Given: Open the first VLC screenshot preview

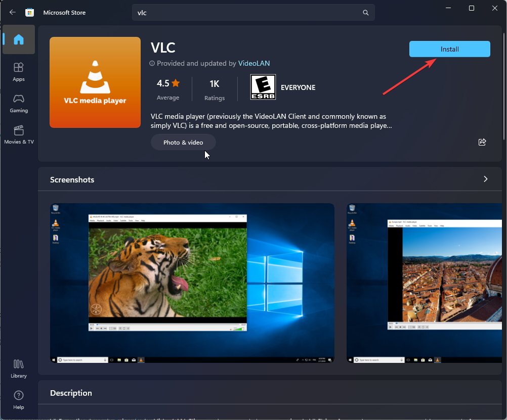Looking at the screenshot, I should 192,282.
